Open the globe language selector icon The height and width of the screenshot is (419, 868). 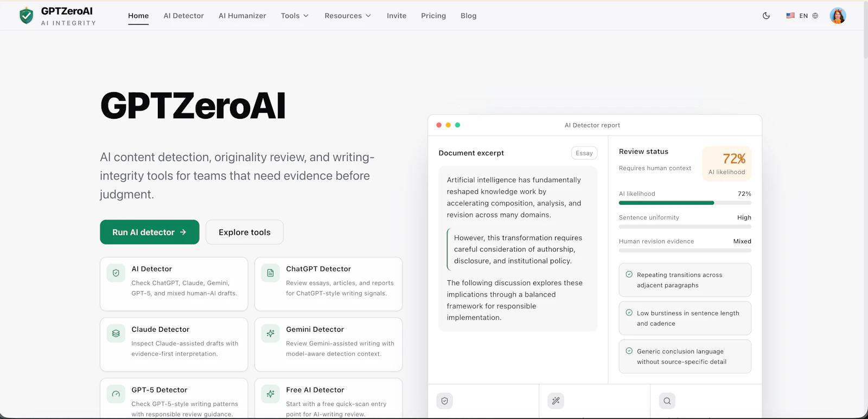pyautogui.click(x=815, y=16)
